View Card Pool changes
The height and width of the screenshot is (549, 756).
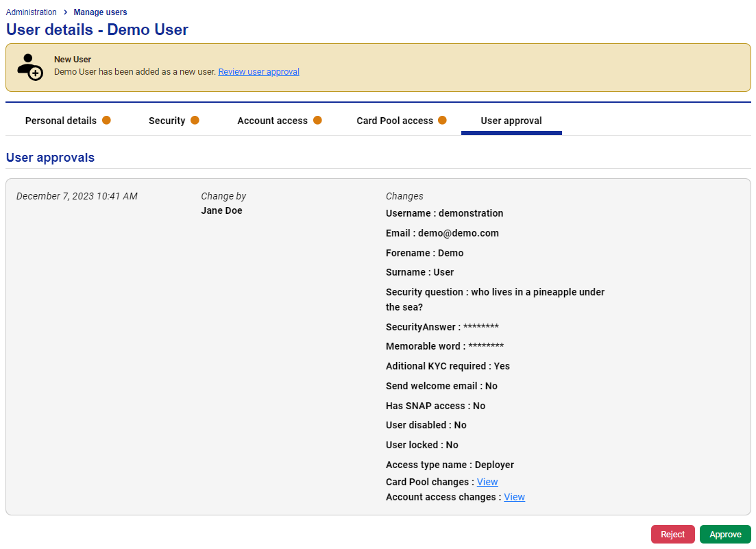(487, 482)
